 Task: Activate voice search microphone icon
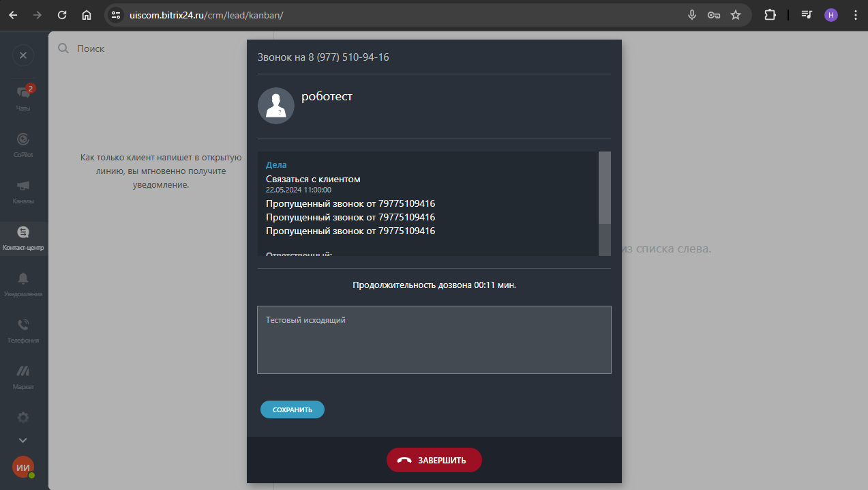coord(692,15)
